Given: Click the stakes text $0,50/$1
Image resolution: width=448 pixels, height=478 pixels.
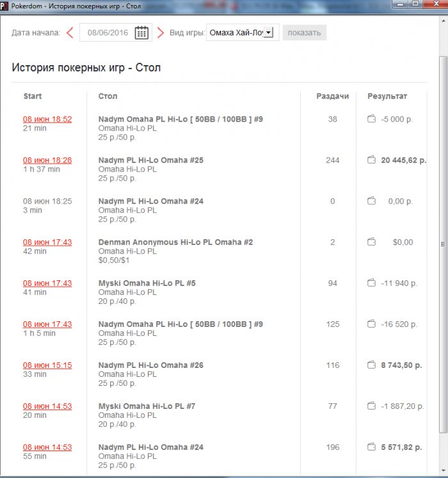Looking at the screenshot, I should tap(114, 260).
